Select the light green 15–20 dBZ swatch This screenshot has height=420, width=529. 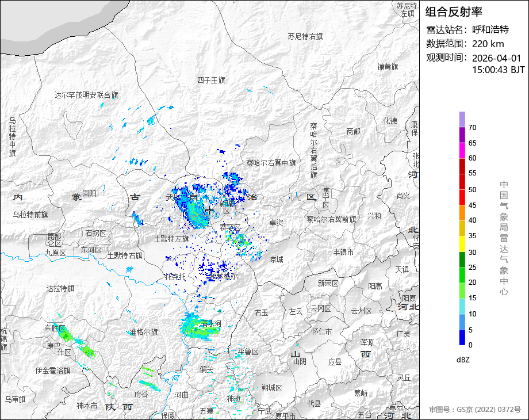point(462,291)
